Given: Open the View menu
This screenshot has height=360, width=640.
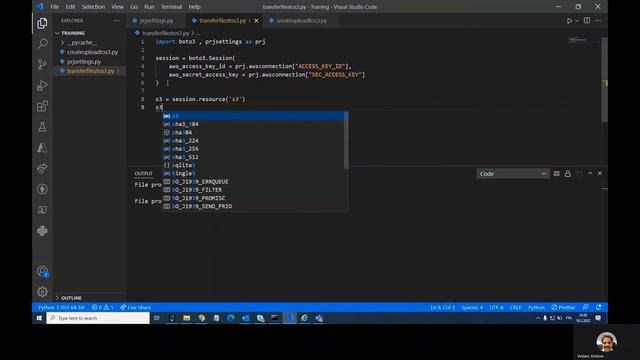Looking at the screenshot, I should [x=117, y=7].
